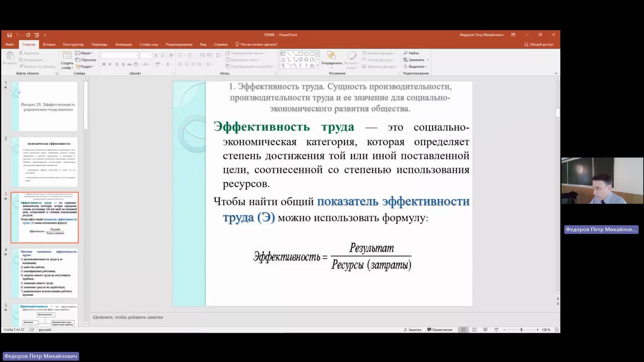Viewport: 644px width, 362px height.
Task: Switch to the Вставка tab
Action: coord(49,44)
